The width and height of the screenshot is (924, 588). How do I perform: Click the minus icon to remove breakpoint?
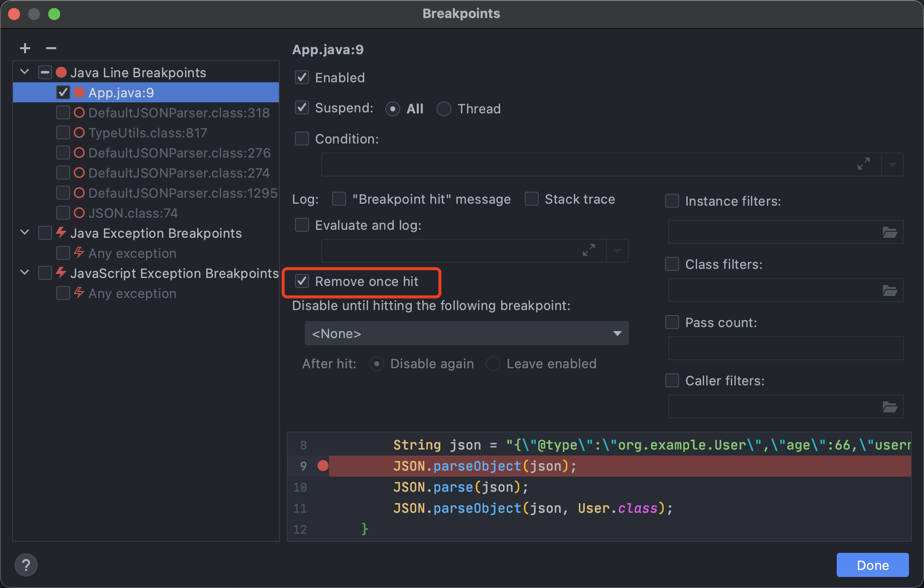point(51,48)
